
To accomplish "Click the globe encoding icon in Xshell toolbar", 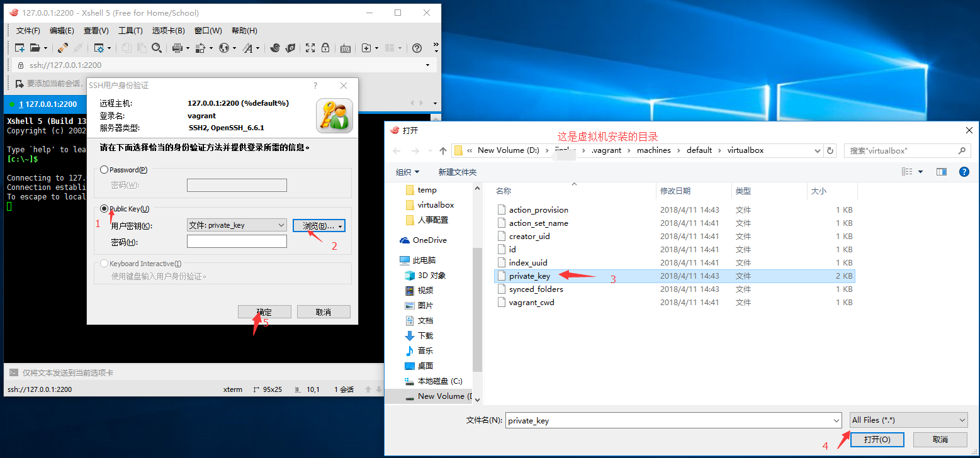I will [224, 48].
